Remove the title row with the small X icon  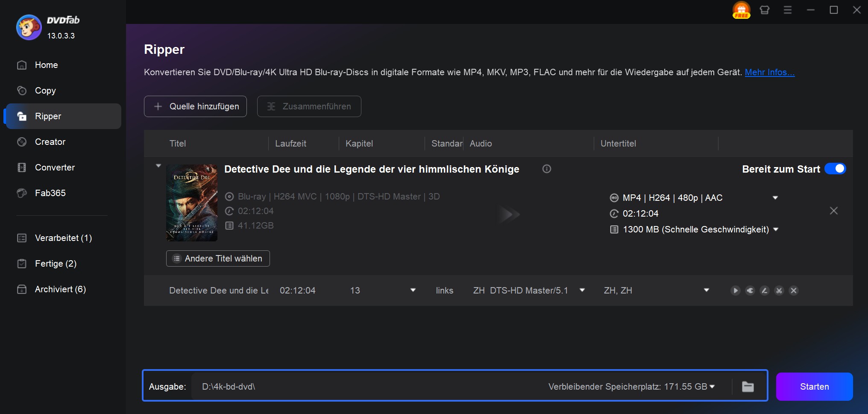[x=793, y=291]
